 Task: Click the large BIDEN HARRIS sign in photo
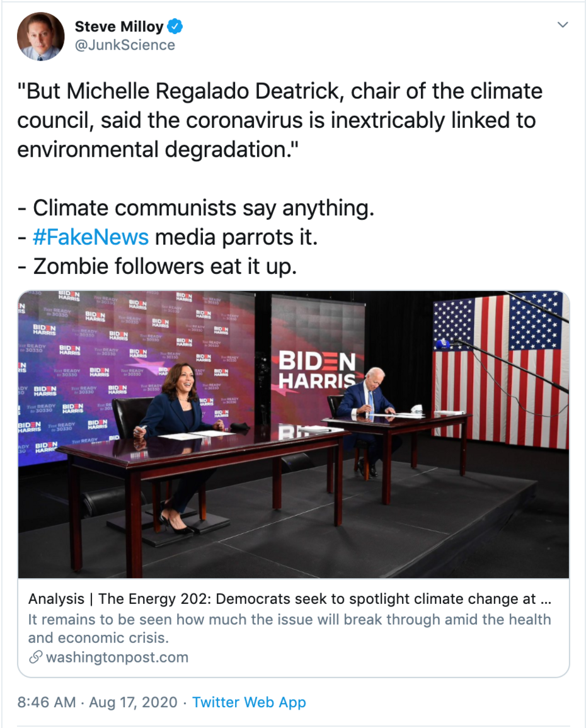click(x=317, y=370)
